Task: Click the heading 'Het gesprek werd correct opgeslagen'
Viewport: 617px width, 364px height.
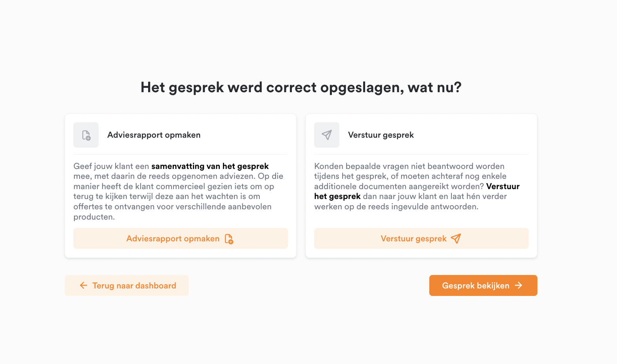Action: (x=272, y=87)
